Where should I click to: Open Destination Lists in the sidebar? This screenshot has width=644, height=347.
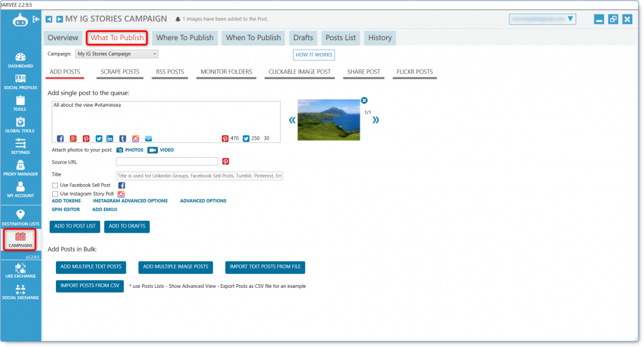coord(20,218)
